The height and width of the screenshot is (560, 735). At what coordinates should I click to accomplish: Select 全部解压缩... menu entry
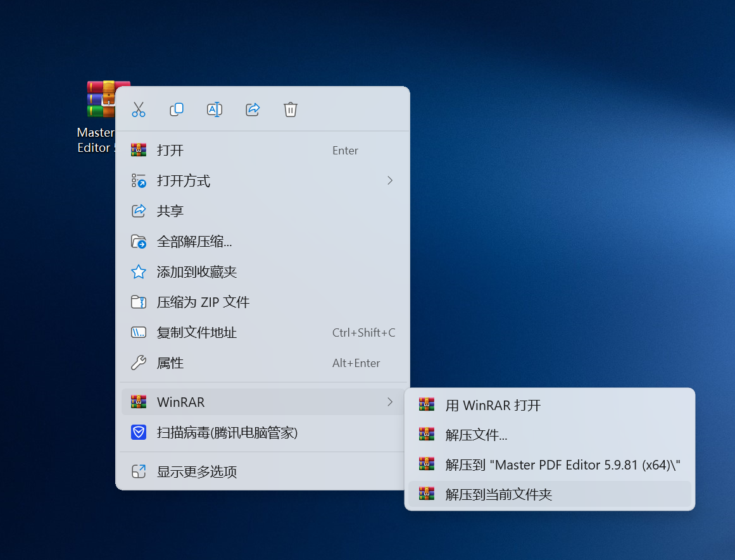coord(194,242)
